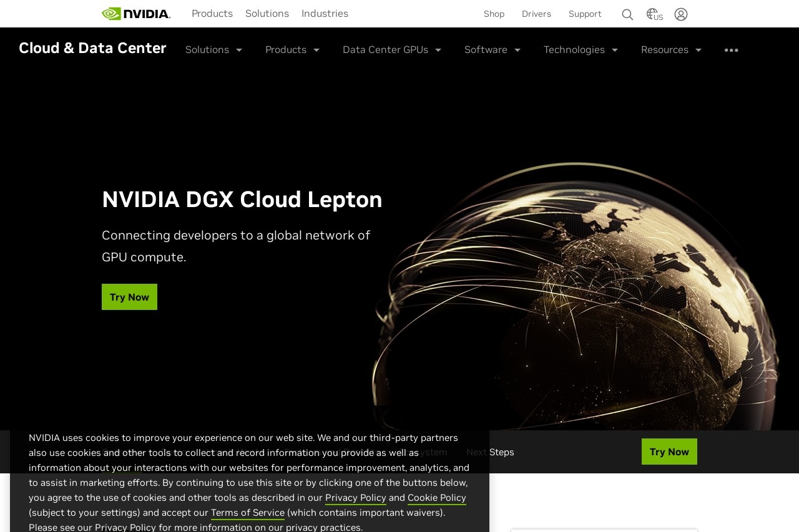This screenshot has height=532, width=799.
Task: Open Solutions in the top NVIDIA menu
Action: (267, 14)
